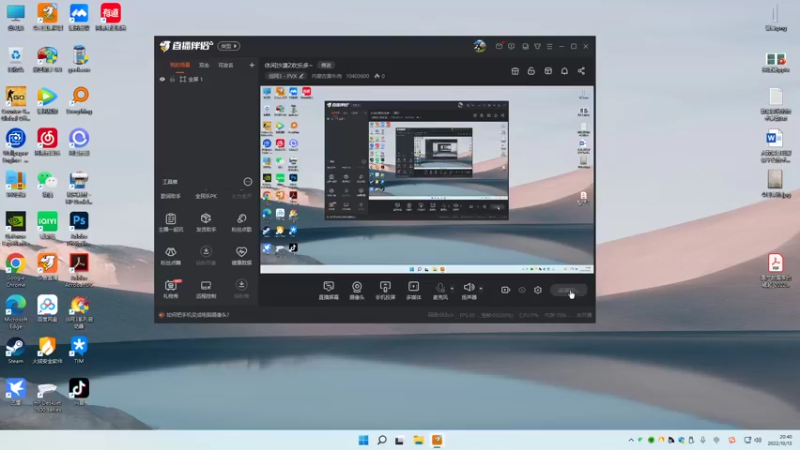Open live settings gear in bottom bar
Image resolution: width=800 pixels, height=450 pixels.
point(538,290)
